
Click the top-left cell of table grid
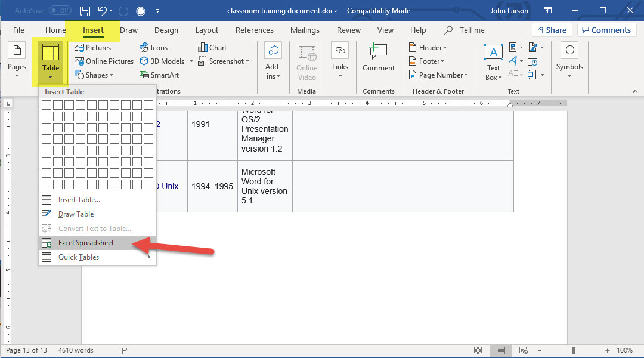47,105
